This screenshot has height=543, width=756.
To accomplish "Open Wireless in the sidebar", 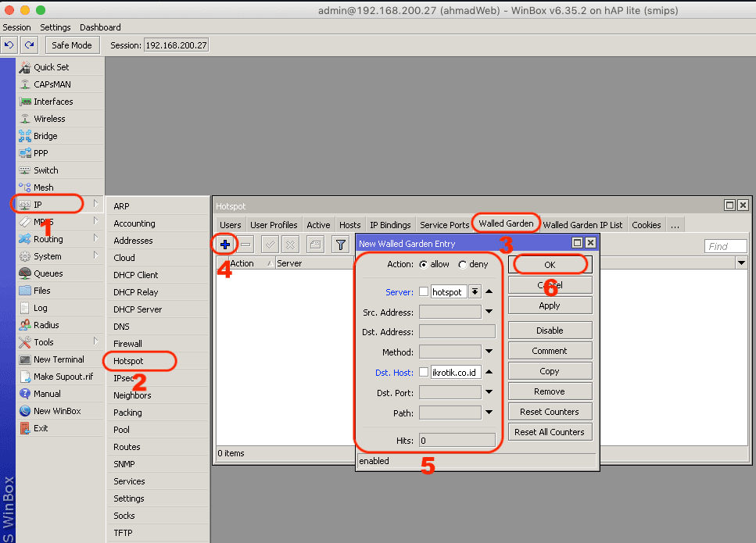I will [49, 119].
